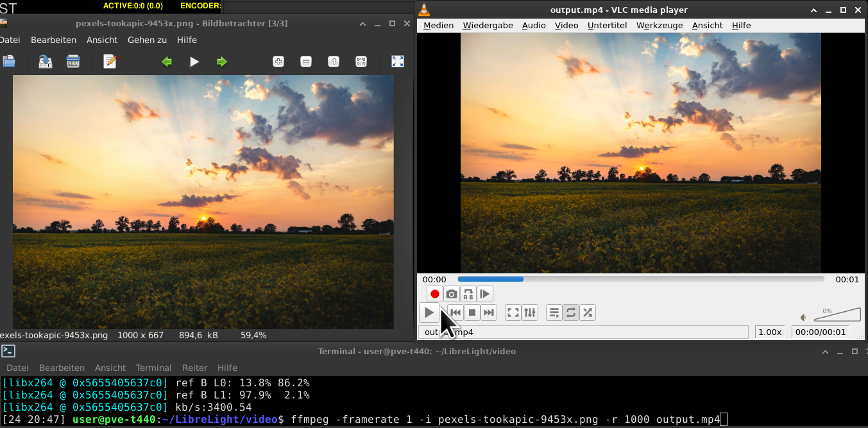Zoom in on image in Bildbetrachter
This screenshot has width=868, height=428.
(x=278, y=62)
